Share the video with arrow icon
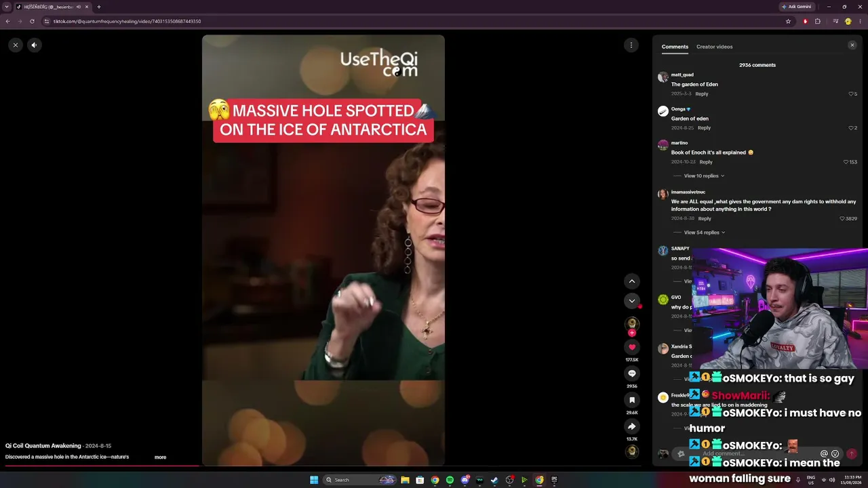Viewport: 868px width, 488px height. click(632, 426)
